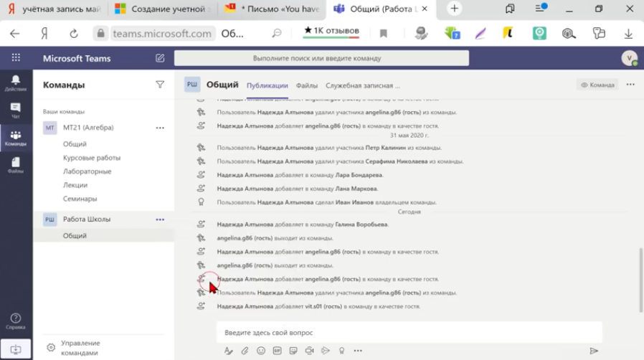Click the РШ channel avatar in header
644x360 pixels.
(x=191, y=85)
